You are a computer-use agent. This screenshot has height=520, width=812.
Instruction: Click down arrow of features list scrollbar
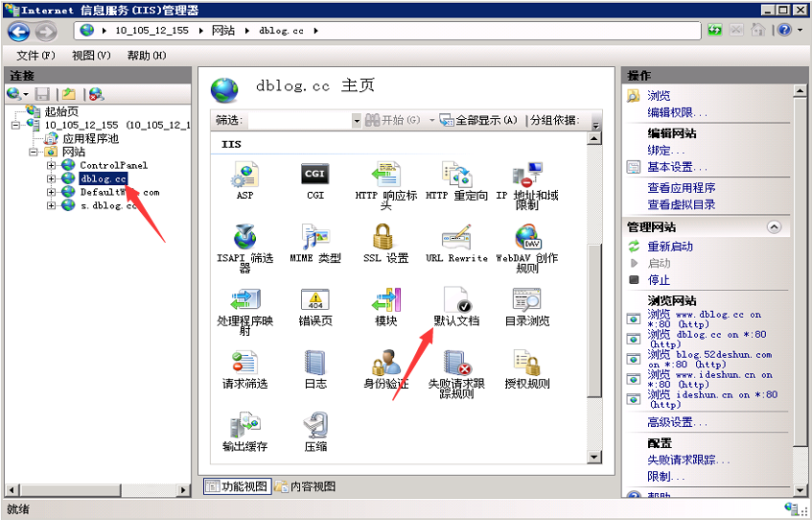pos(594,457)
